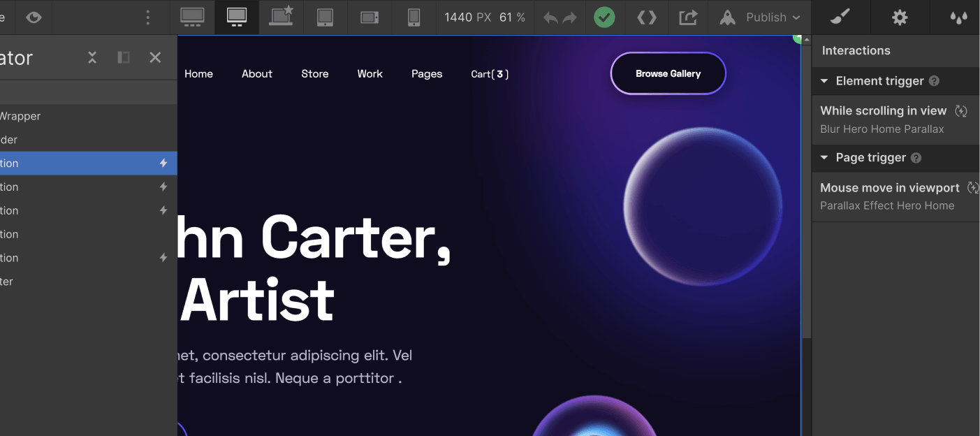This screenshot has height=436, width=980.
Task: Click the share project icon
Action: point(688,17)
